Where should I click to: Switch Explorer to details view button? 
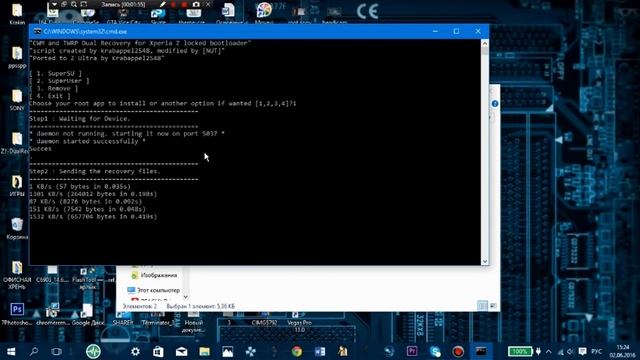tap(482, 306)
